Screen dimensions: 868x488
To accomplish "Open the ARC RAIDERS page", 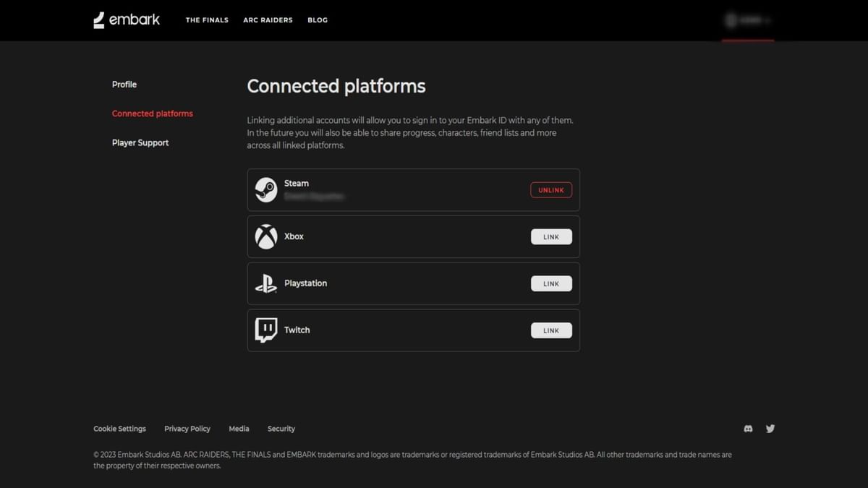I will coord(268,20).
